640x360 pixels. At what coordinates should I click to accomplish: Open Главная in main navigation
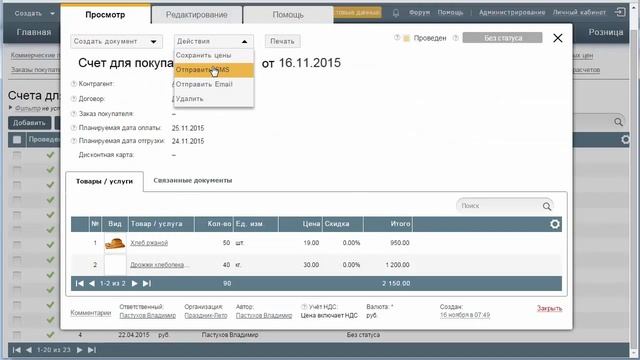[x=34, y=32]
